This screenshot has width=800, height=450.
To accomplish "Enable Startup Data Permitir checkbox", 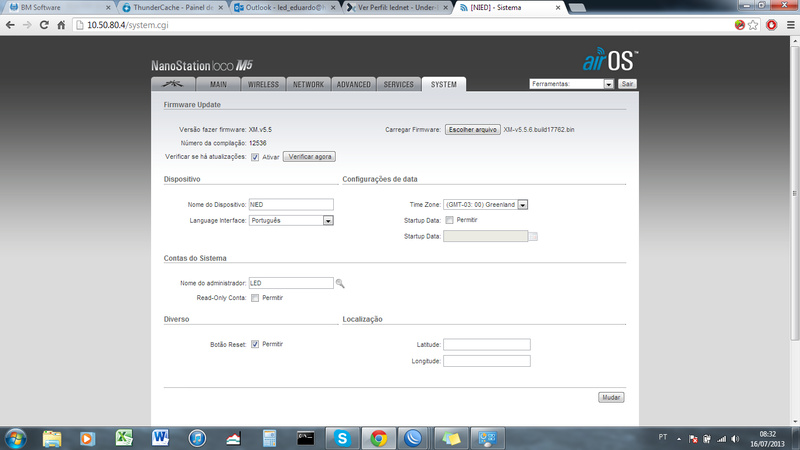I will click(449, 220).
